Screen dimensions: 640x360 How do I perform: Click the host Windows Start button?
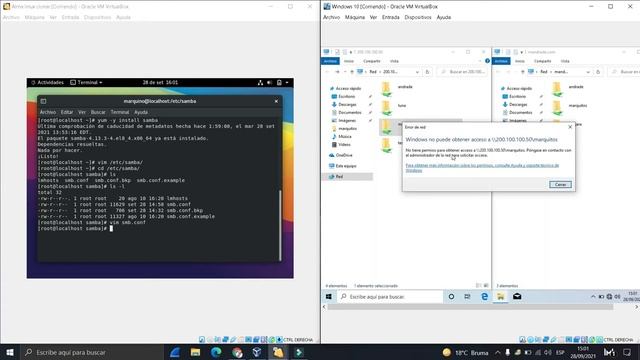(x=10, y=352)
